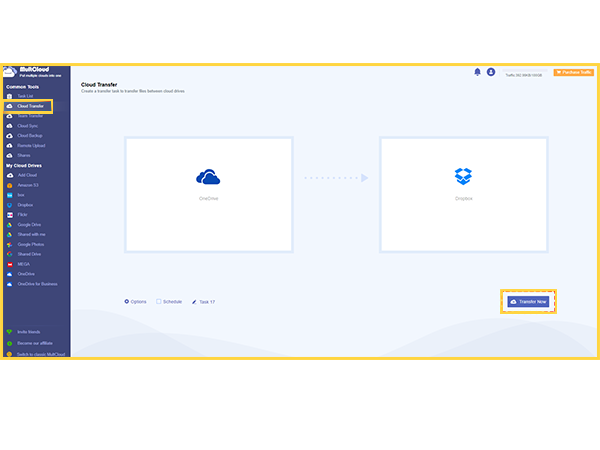This screenshot has height=450, width=600.
Task: Open the notifications bell icon
Action: click(477, 72)
